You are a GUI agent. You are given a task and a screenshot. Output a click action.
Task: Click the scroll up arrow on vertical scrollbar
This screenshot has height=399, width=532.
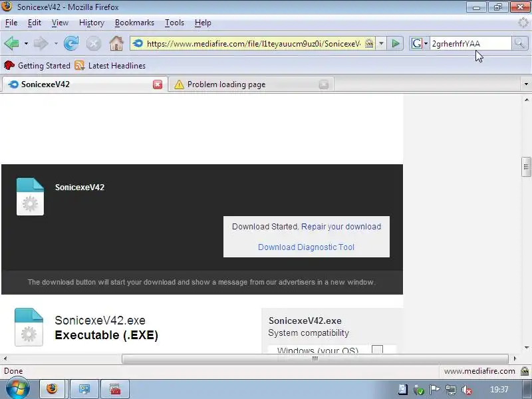pyautogui.click(x=526, y=100)
